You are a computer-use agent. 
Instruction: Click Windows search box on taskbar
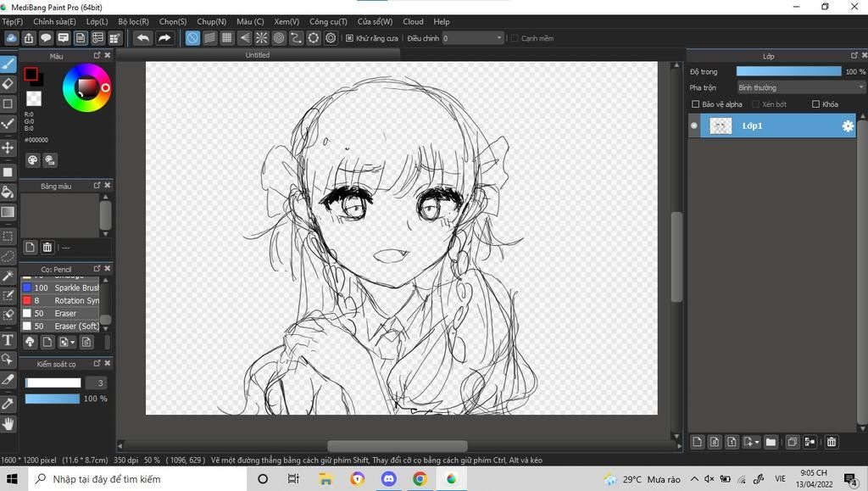(136, 479)
